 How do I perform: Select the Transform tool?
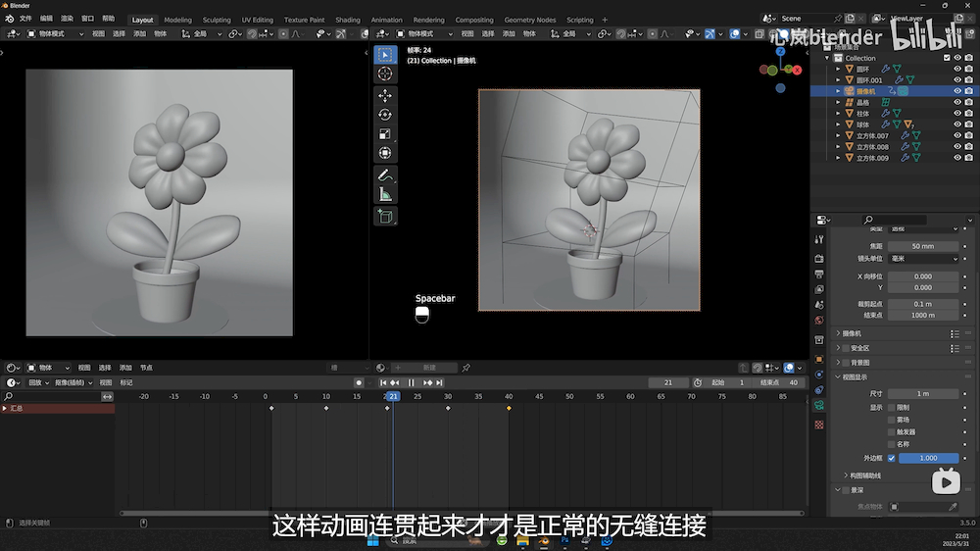pyautogui.click(x=385, y=153)
